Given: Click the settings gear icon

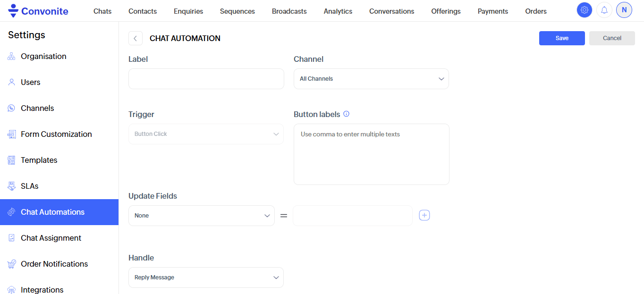Looking at the screenshot, I should (x=585, y=10).
